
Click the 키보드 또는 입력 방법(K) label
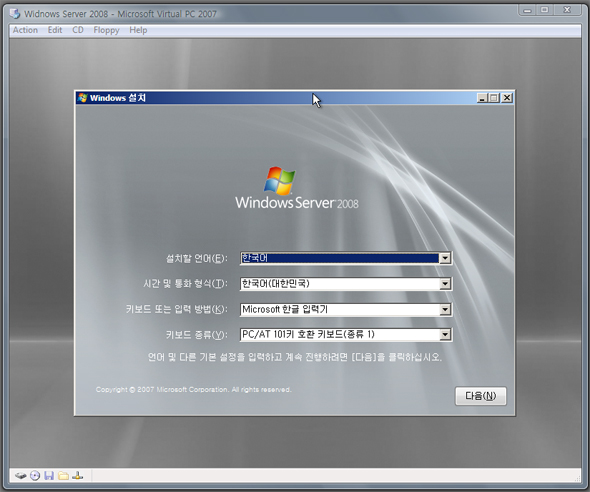177,309
